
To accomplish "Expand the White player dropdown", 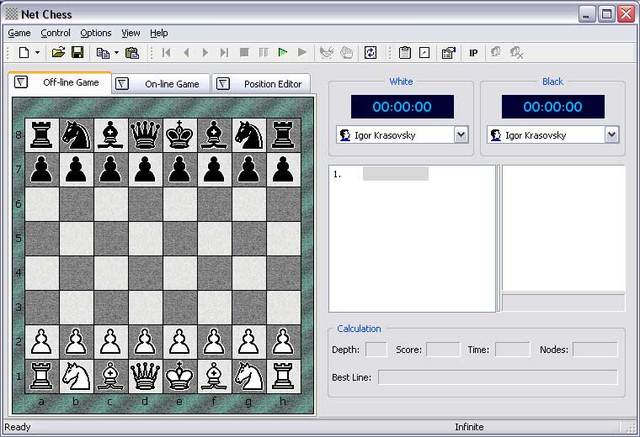I will pyautogui.click(x=461, y=135).
